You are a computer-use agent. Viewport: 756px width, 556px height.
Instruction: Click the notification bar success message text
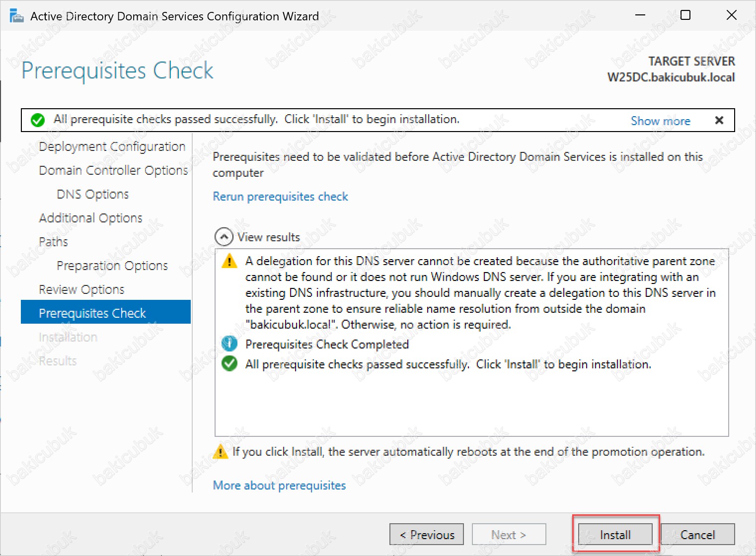tap(256, 119)
